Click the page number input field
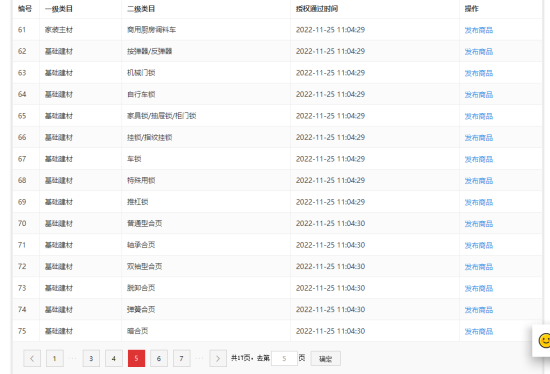Viewport: 550px width, 374px height. [x=284, y=358]
